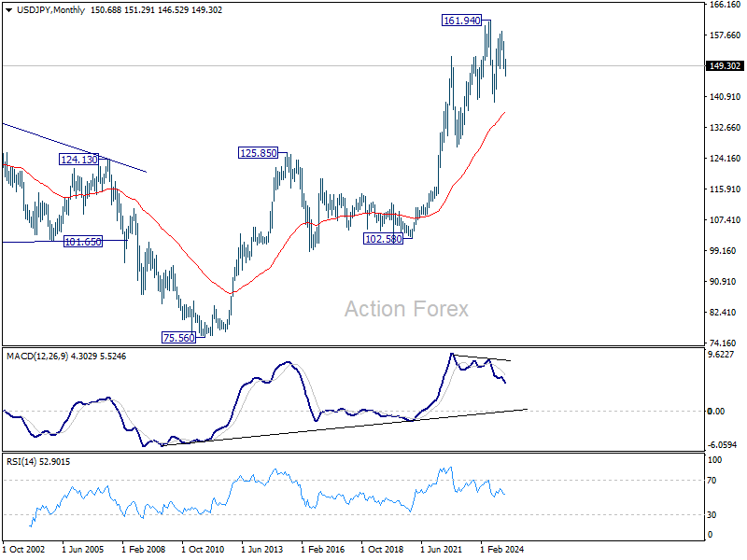Select the 101.650 price label
The image size is (747, 560).
point(83,242)
